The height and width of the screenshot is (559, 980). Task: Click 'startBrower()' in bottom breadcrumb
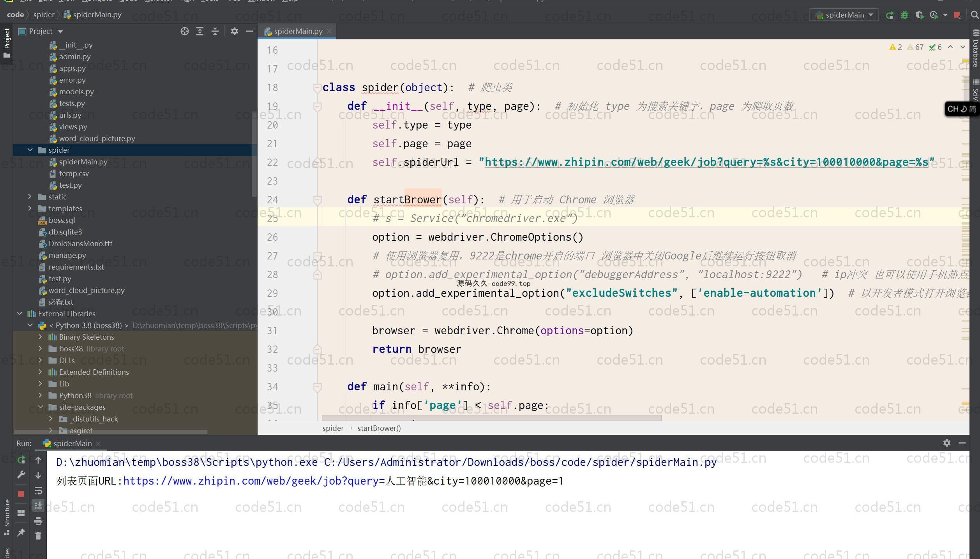(379, 428)
